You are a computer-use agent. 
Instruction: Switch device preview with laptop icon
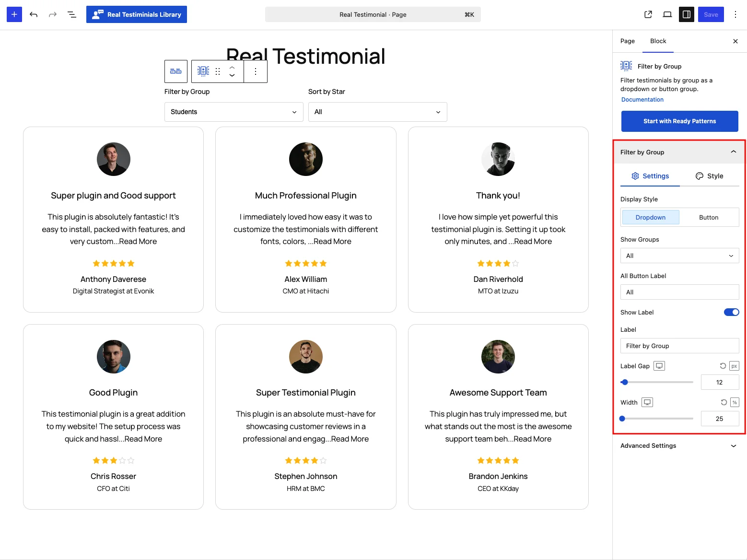pyautogui.click(x=667, y=14)
